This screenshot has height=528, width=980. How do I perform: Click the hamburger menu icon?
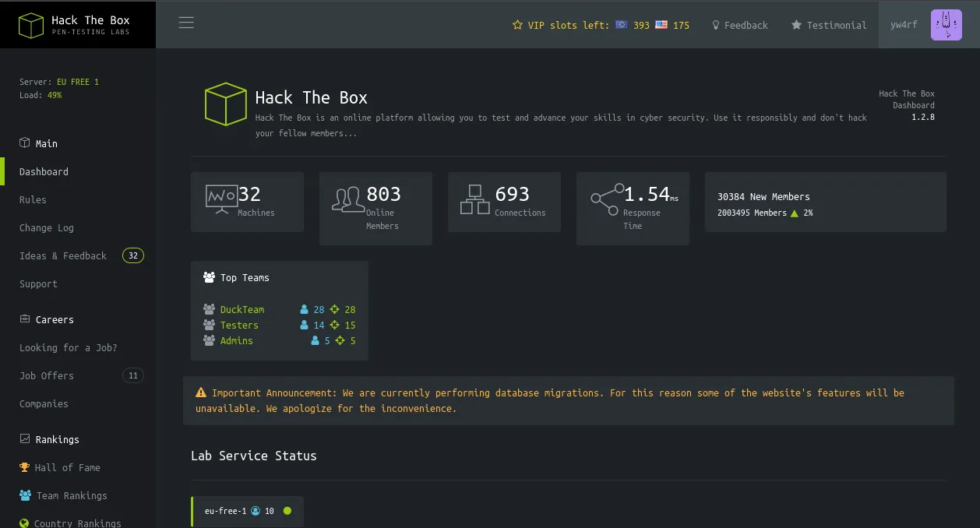186,23
